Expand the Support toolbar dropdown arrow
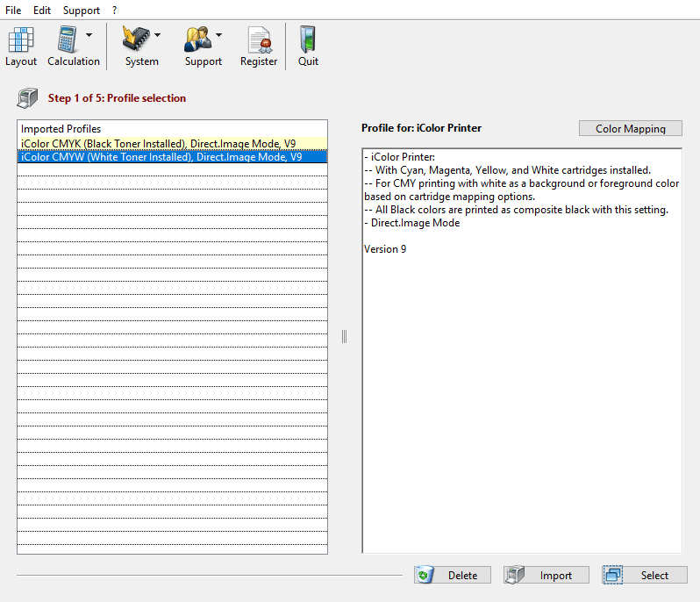 pyautogui.click(x=218, y=35)
